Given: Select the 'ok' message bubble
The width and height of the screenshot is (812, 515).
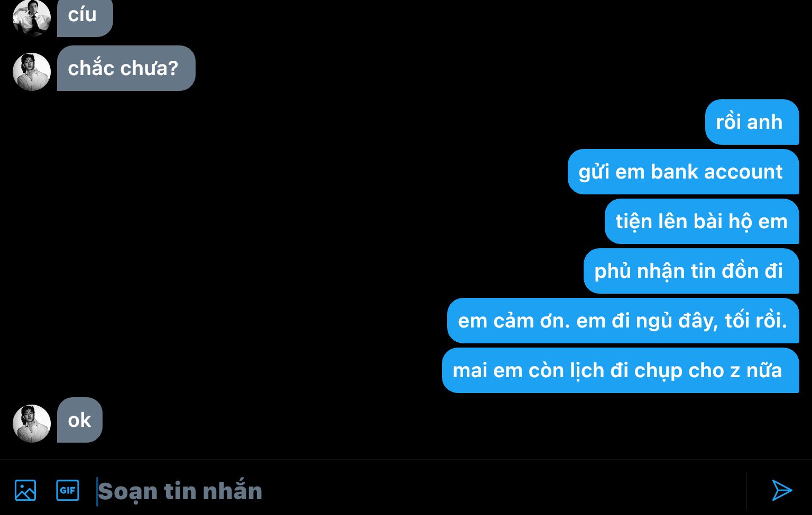Looking at the screenshot, I should (80, 420).
